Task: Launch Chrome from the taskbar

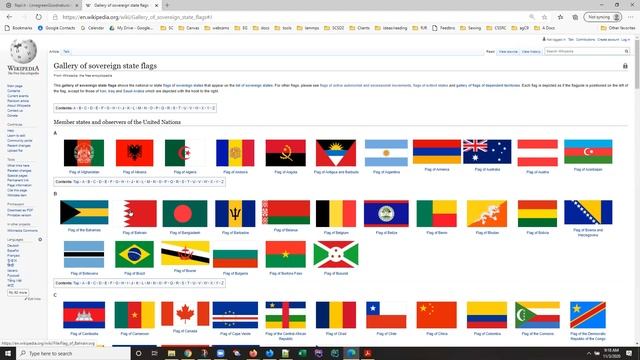Action: pyautogui.click(x=187, y=353)
